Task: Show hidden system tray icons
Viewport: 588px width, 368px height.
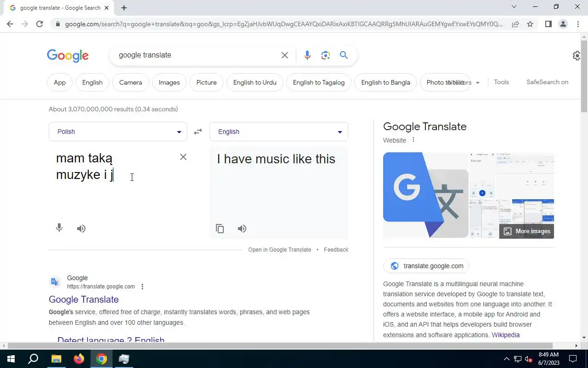Action: 506,359
